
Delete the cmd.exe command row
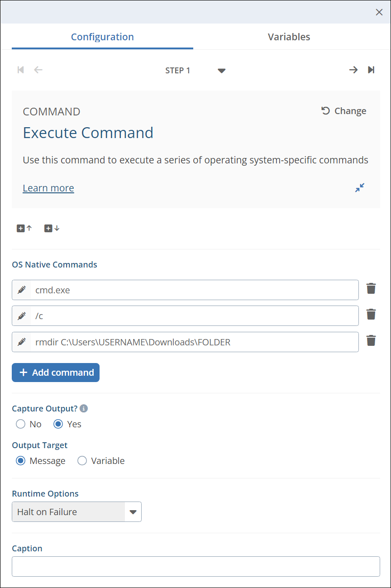(x=371, y=289)
